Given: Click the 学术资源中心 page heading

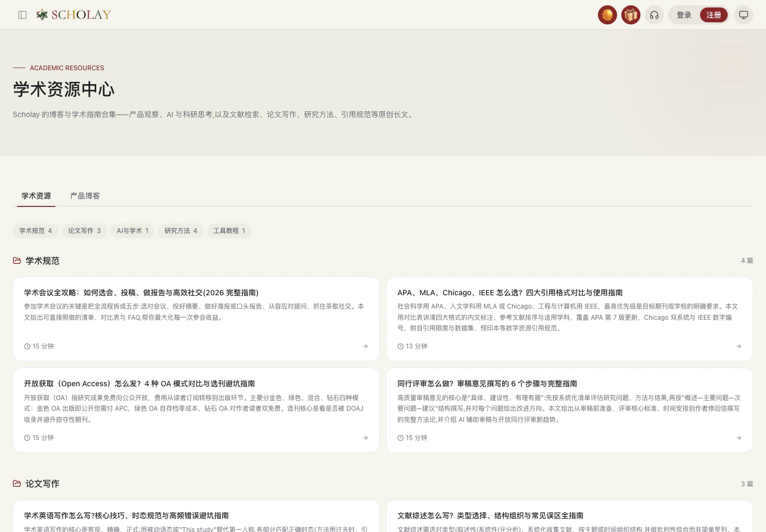Looking at the screenshot, I should tap(64, 89).
